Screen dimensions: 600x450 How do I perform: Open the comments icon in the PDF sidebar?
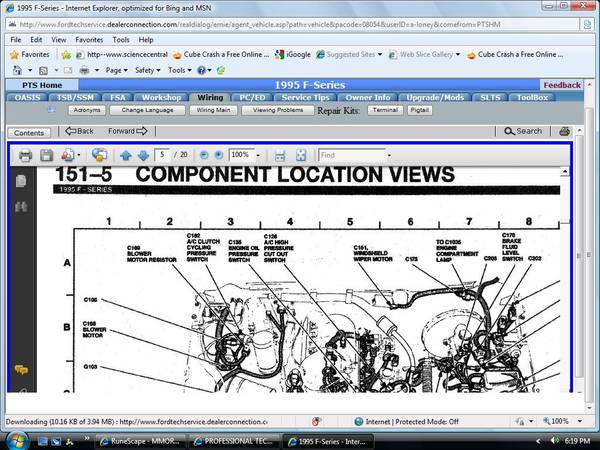pos(21,369)
